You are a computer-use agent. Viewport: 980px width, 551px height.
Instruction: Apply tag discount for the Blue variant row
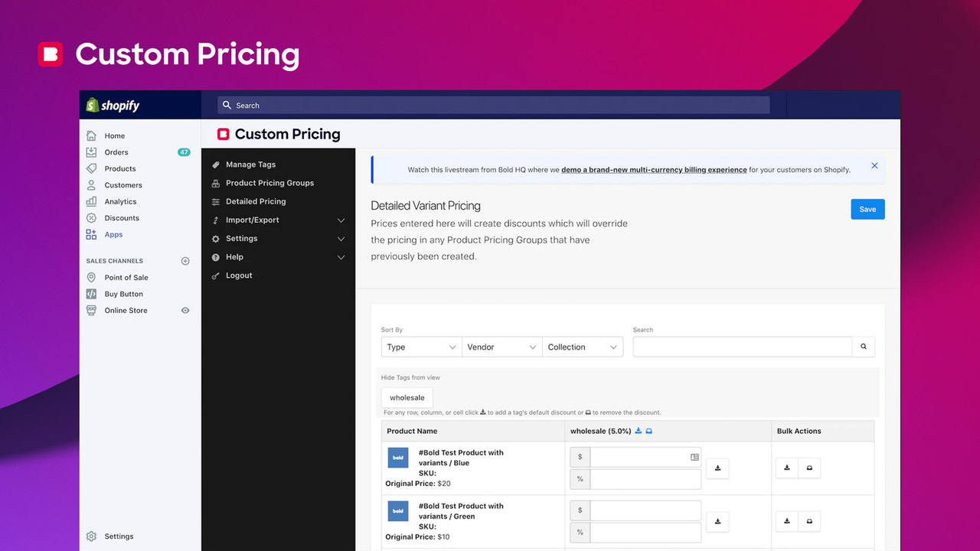coord(717,468)
